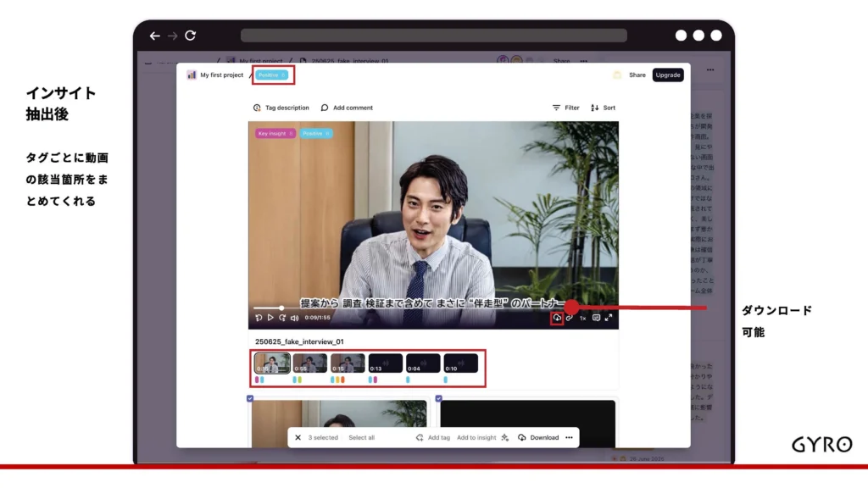Viewport: 868px width, 488px height.
Task: Skip forward in the video
Action: [282, 318]
